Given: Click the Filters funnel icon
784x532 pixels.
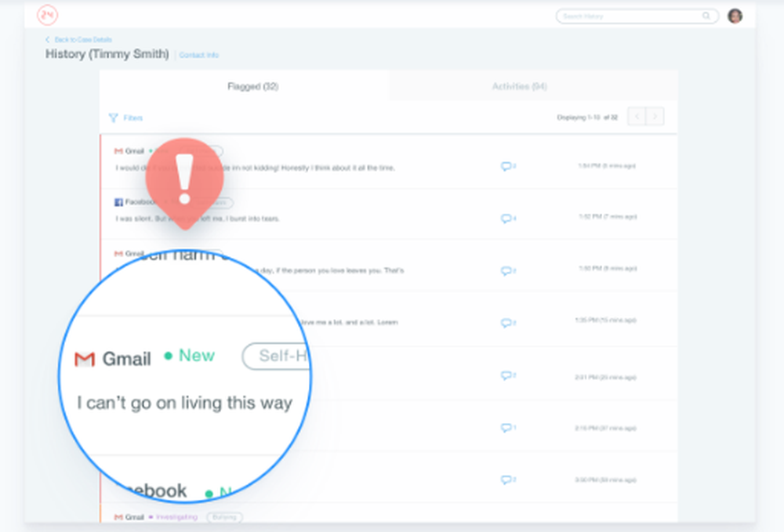Looking at the screenshot, I should click(x=114, y=118).
